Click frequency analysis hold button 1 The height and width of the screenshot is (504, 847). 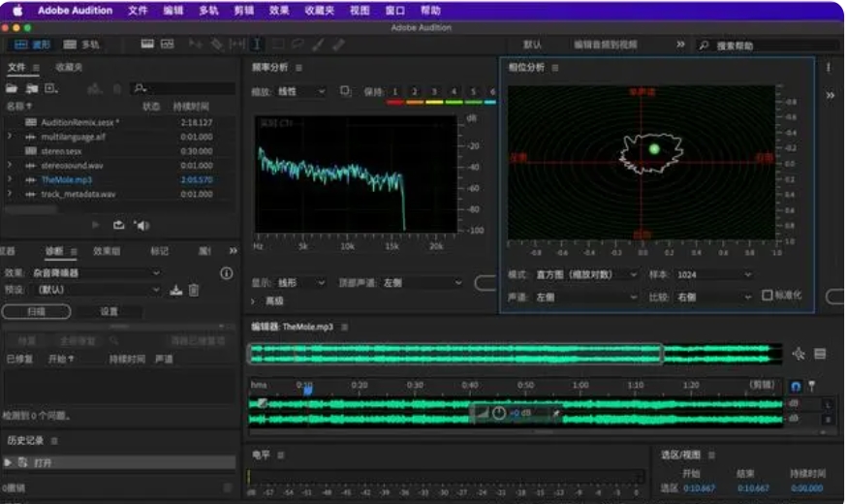[x=394, y=91]
